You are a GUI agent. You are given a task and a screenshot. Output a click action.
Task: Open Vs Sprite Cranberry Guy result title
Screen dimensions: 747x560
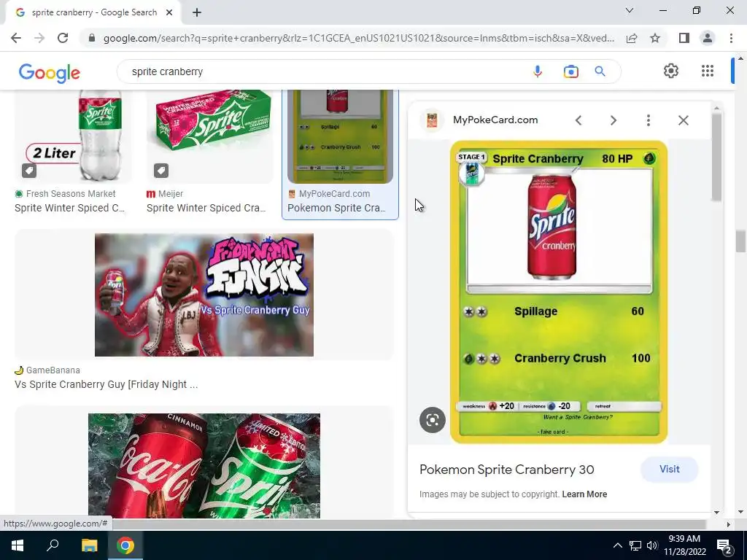tap(107, 384)
